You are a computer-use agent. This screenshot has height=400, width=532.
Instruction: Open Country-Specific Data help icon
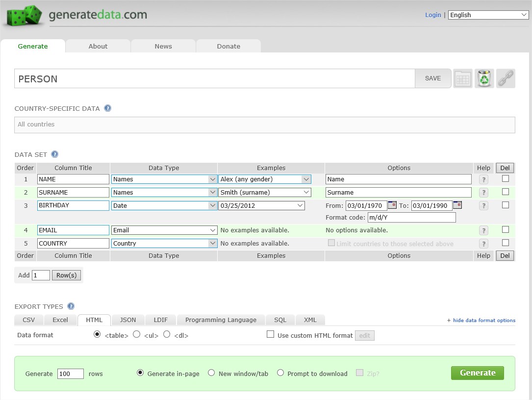(x=107, y=108)
